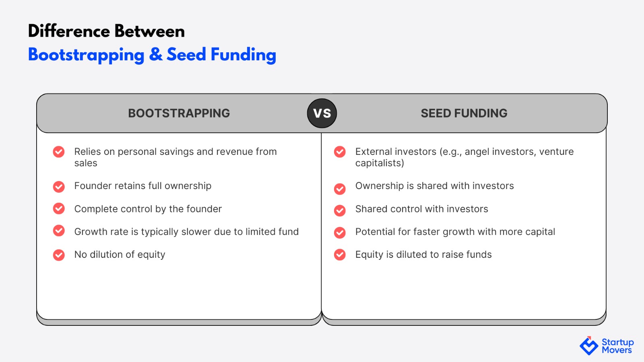Screen dimensions: 644x362
Task: Click checkmark next to 'Potential for faster growth'
Action: pos(340,232)
